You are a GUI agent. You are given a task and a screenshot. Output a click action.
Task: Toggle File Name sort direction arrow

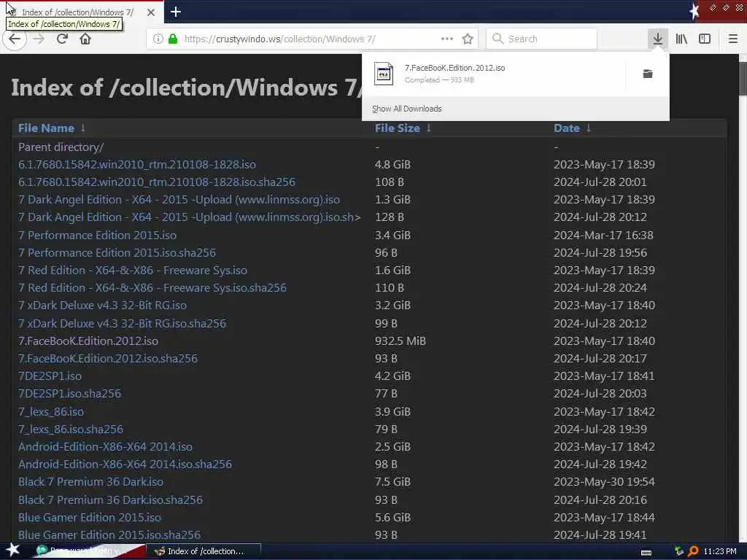click(83, 128)
